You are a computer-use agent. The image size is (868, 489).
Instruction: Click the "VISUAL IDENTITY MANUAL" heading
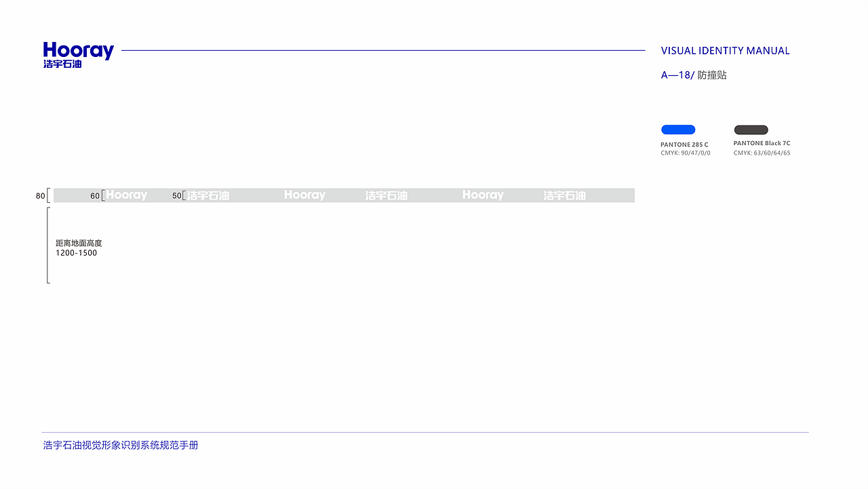(x=725, y=51)
